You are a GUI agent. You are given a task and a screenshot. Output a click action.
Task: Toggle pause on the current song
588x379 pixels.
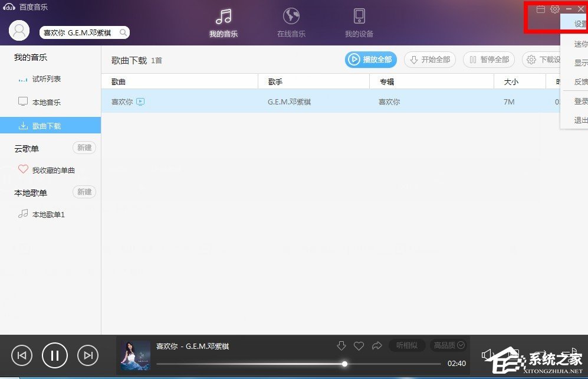pyautogui.click(x=54, y=355)
